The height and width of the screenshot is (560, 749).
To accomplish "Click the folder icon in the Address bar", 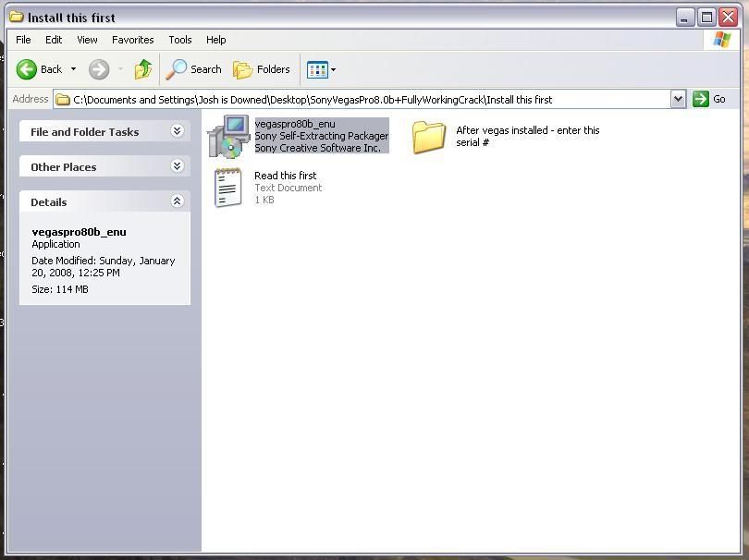I will (63, 100).
